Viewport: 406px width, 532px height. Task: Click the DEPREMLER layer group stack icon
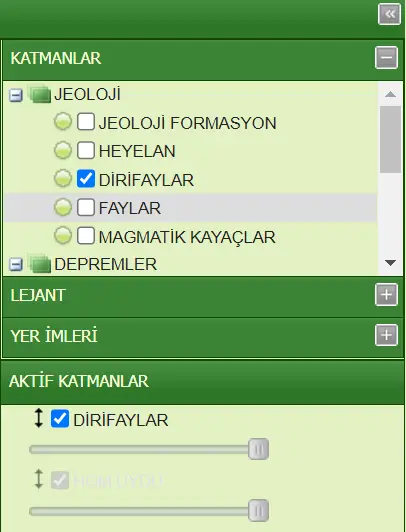(x=39, y=263)
